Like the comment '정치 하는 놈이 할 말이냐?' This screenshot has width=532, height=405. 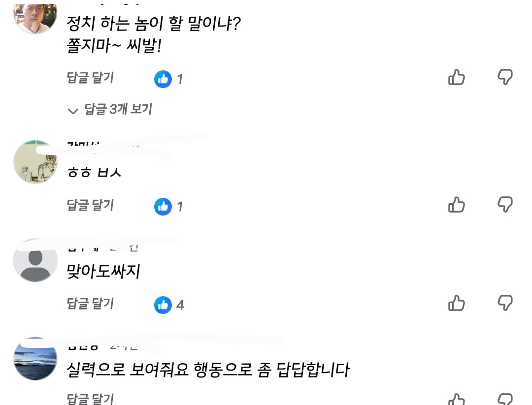(x=456, y=77)
